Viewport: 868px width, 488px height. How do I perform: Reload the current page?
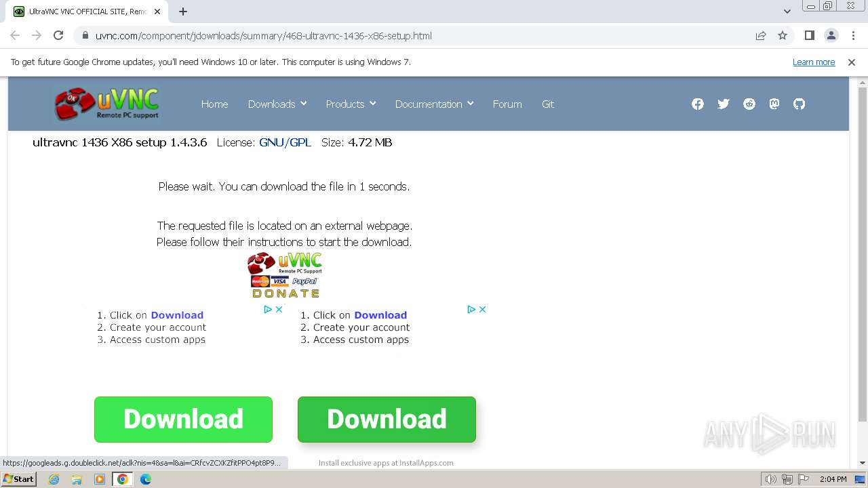[x=58, y=35]
